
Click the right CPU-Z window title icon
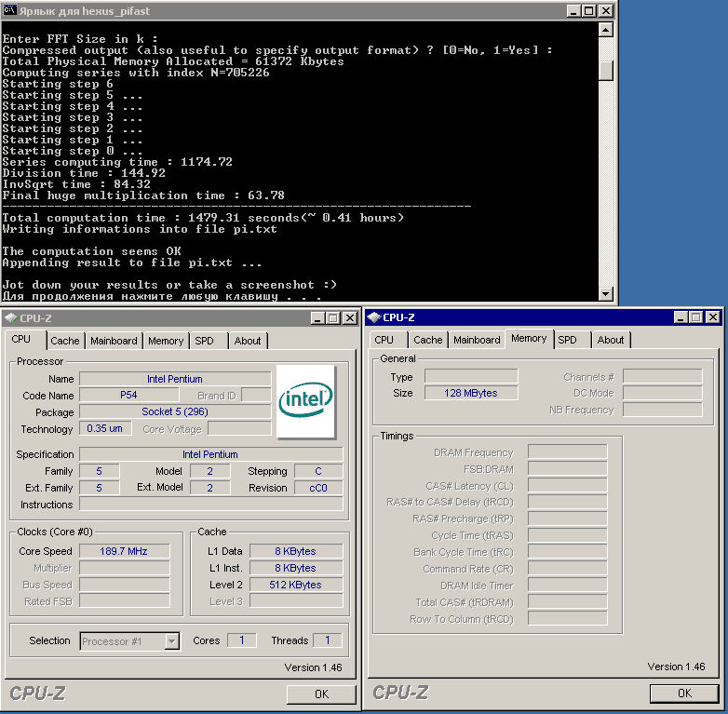(373, 317)
